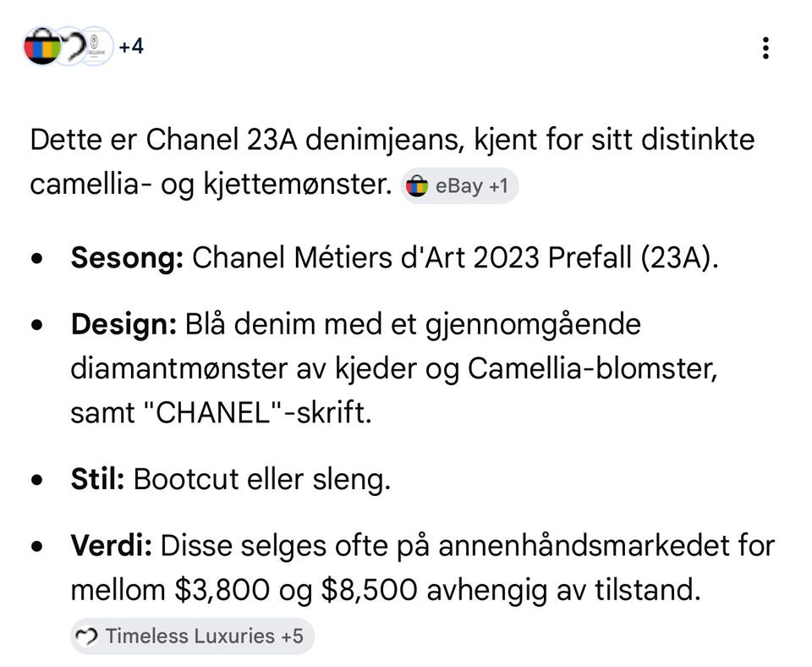Click the quoted "CHANEL" word
Image resolution: width=812 pixels, height=667 pixels.
[x=213, y=413]
